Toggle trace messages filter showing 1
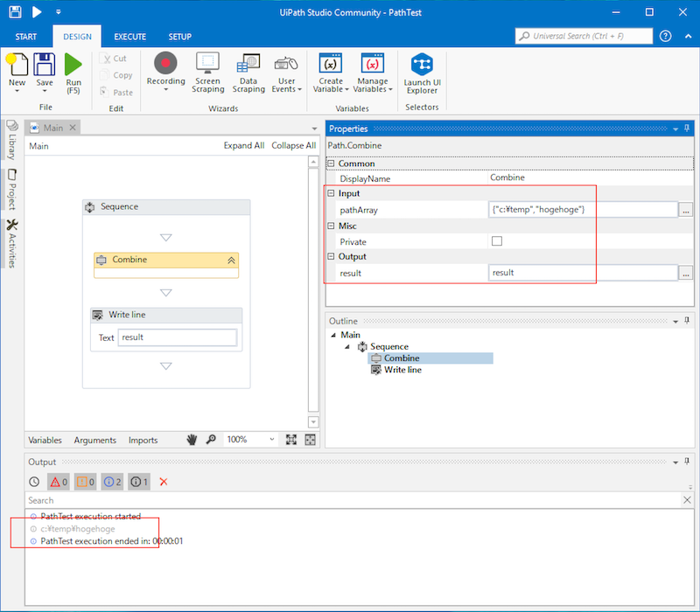Image resolution: width=700 pixels, height=612 pixels. tap(139, 482)
